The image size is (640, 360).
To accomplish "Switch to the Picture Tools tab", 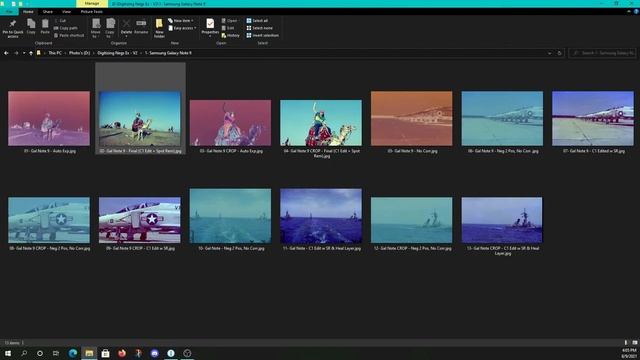I will tap(91, 12).
